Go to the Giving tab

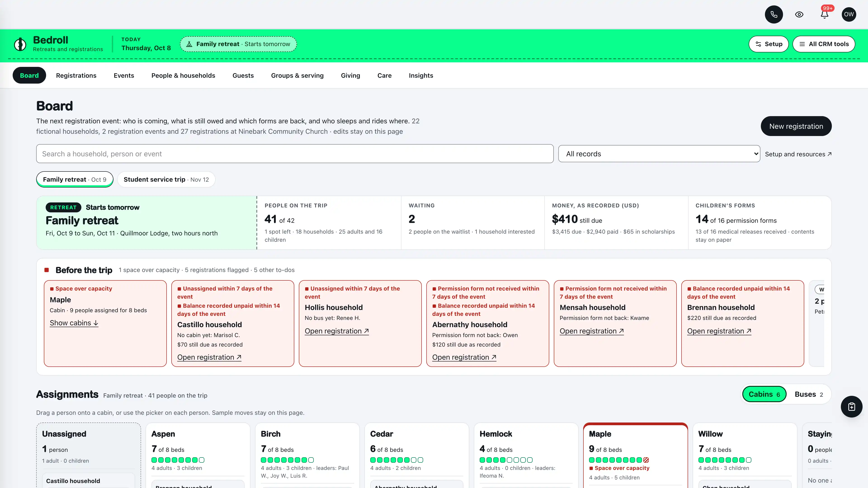pyautogui.click(x=350, y=75)
